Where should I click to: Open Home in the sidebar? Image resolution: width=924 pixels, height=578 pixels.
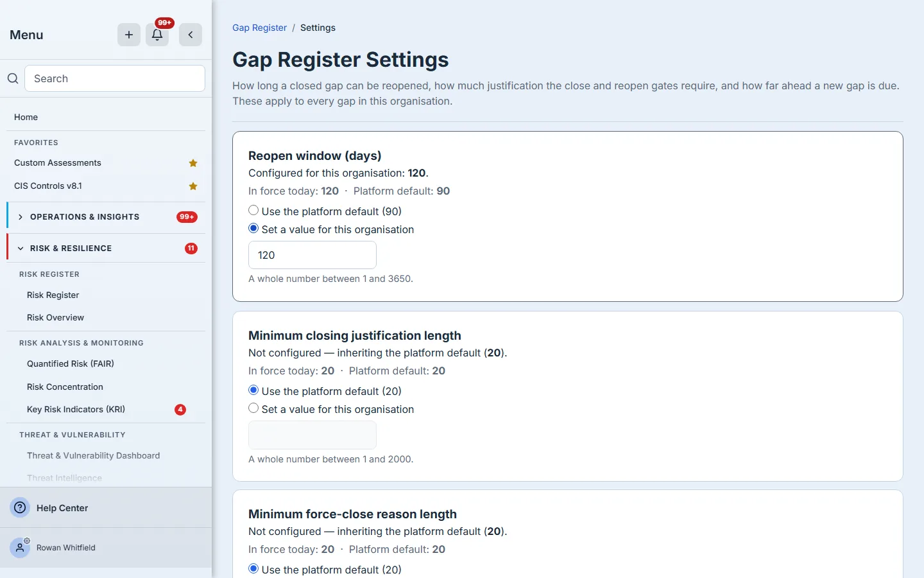click(26, 117)
